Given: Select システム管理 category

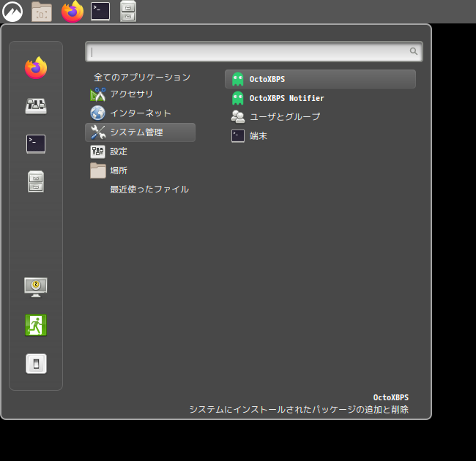Looking at the screenshot, I should coord(141,132).
